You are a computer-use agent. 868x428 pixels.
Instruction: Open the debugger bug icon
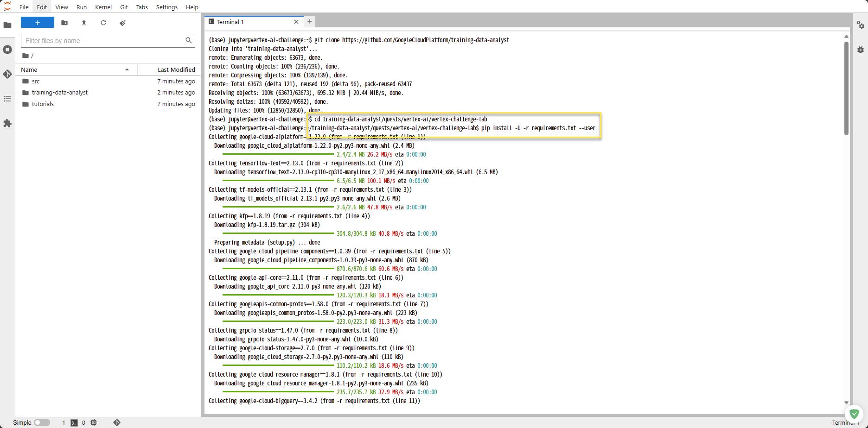tap(861, 50)
